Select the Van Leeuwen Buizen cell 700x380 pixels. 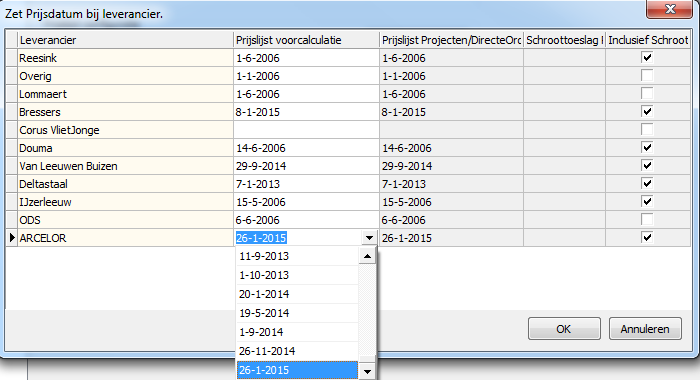click(125, 166)
